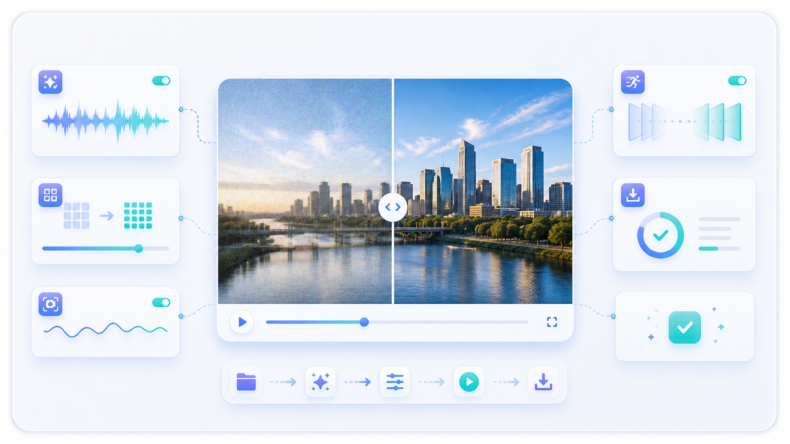
Task: Click the stabilization camera icon on the wave card
Action: tap(50, 304)
